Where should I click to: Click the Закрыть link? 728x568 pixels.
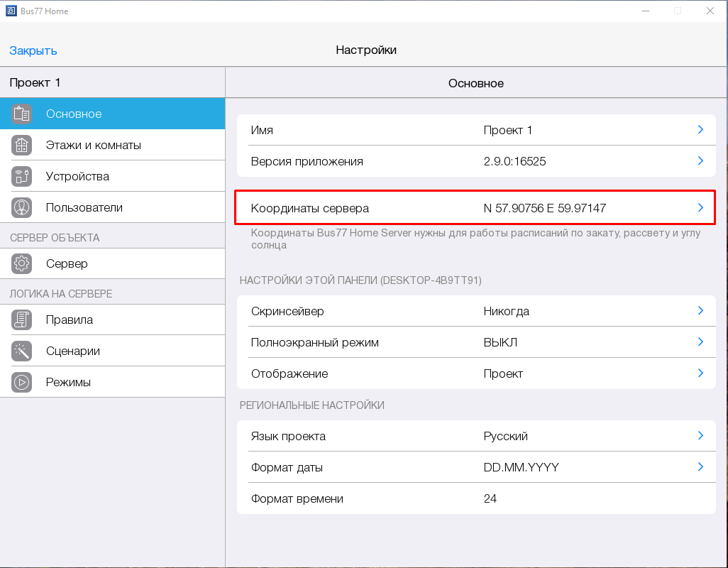[33, 50]
